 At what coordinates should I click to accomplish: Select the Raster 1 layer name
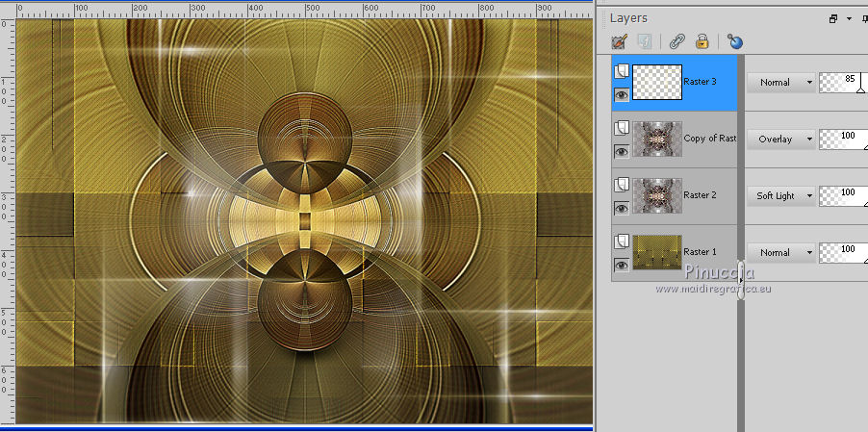tap(700, 252)
